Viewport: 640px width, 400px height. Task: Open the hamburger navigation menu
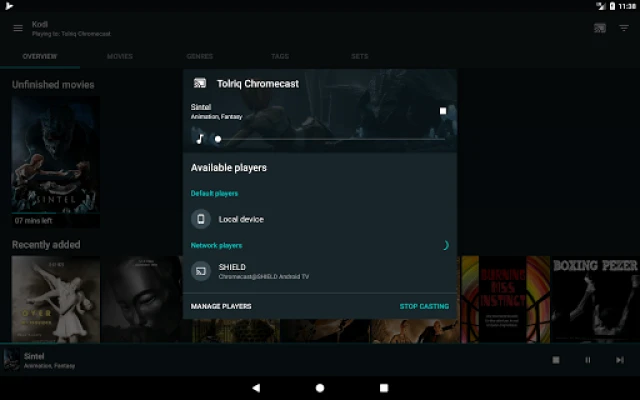[18, 28]
